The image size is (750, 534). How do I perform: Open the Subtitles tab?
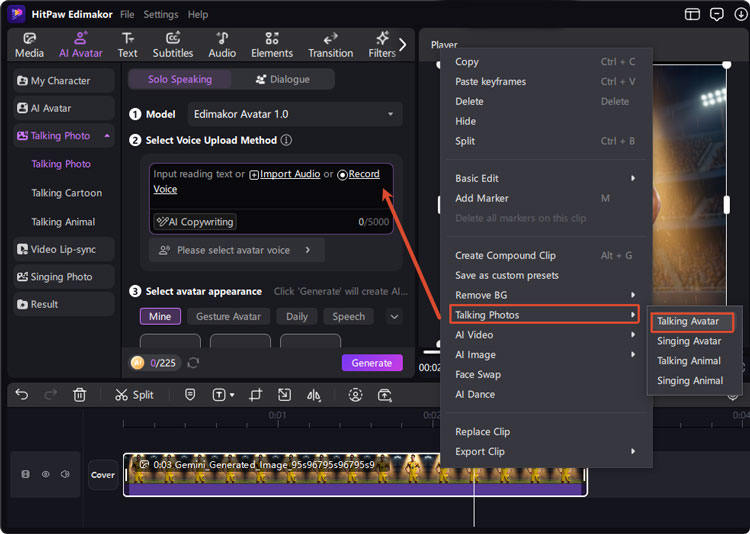point(173,45)
